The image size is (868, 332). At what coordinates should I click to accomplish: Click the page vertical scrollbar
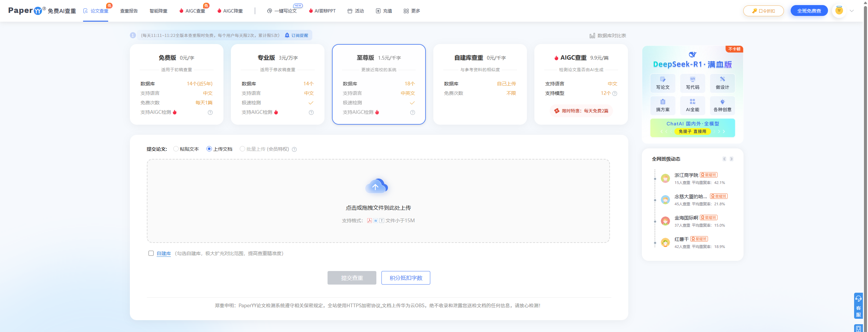[x=865, y=166]
